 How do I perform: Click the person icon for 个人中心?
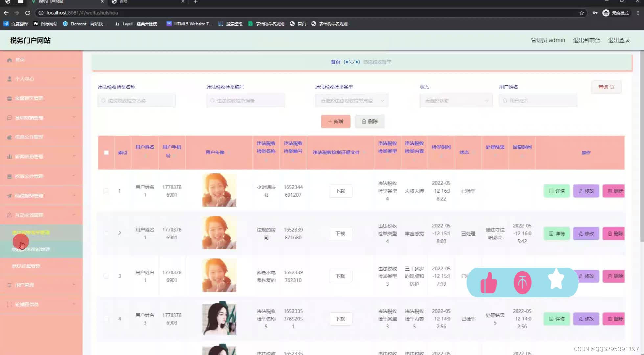pos(10,79)
